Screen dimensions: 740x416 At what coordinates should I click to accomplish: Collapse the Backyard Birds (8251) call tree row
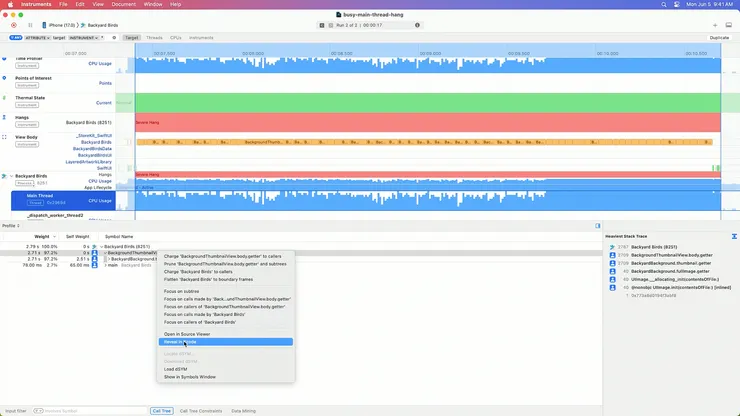[x=101, y=246]
